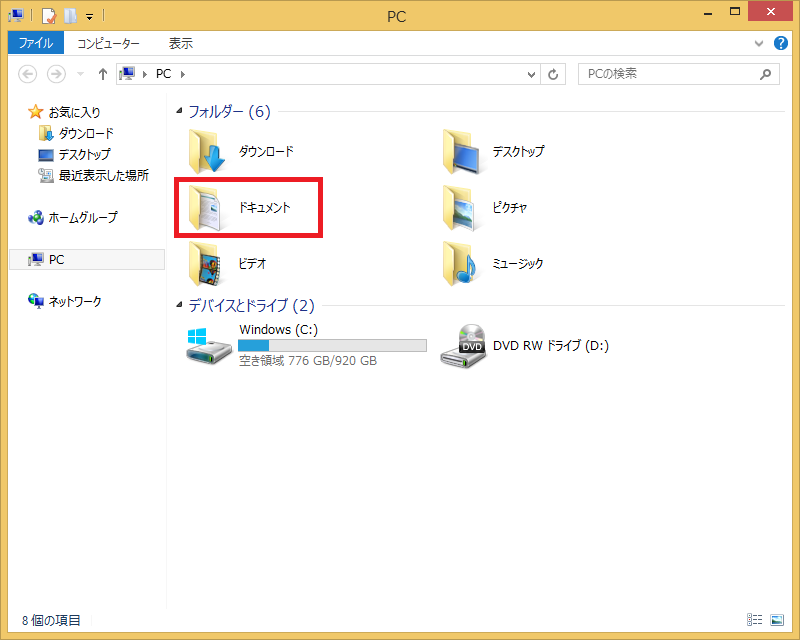The image size is (800, 640).
Task: Collapse the フォルダー (6) group
Action: tap(180, 112)
